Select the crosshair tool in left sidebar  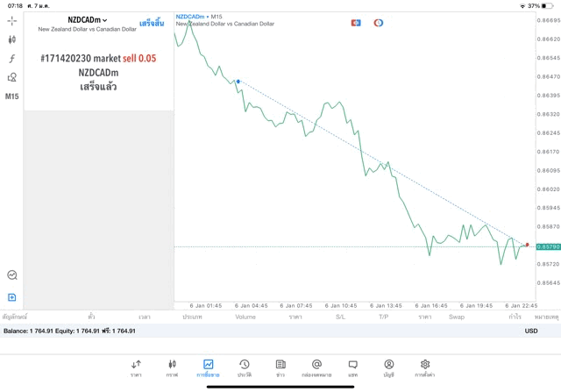[x=12, y=20]
